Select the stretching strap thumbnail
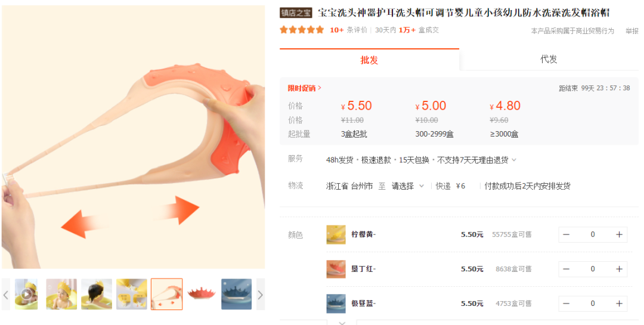Viewport: 644px width, 325px height. pos(167,294)
